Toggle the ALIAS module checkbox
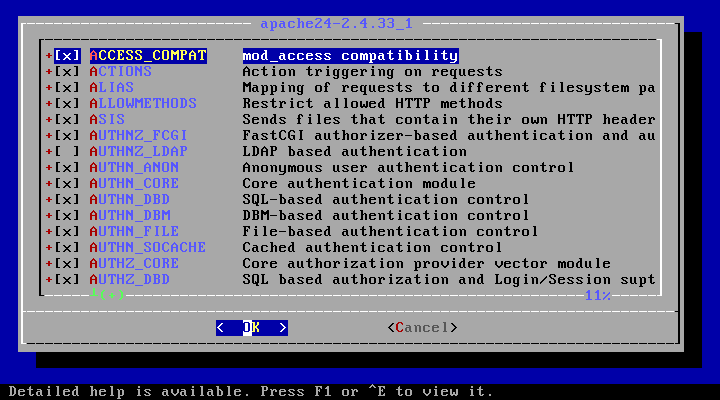This screenshot has height=400, width=720. pyautogui.click(x=67, y=88)
